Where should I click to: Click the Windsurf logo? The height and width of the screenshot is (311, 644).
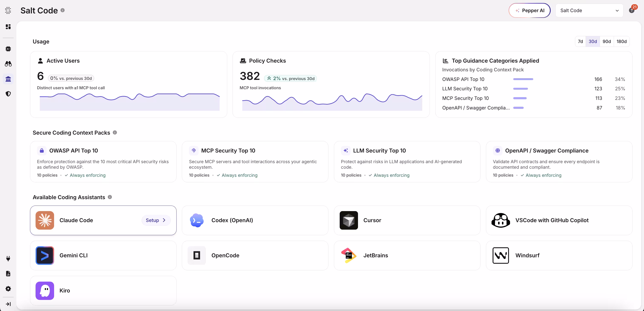[x=501, y=255]
